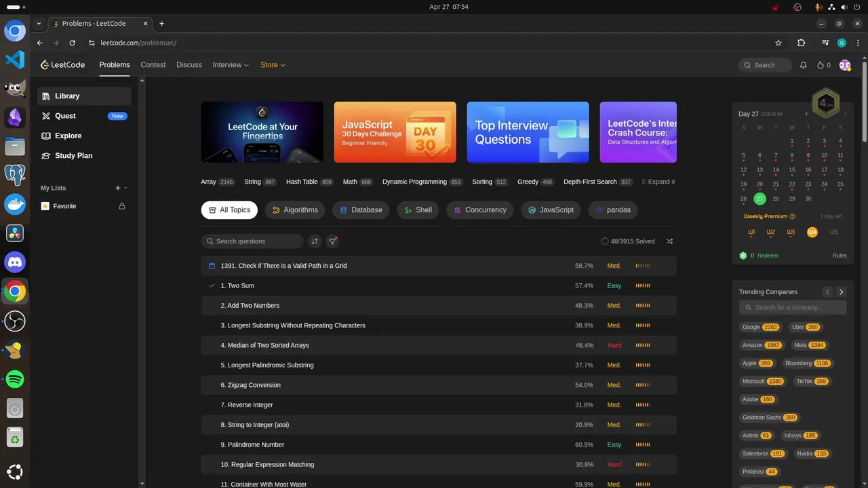This screenshot has width=868, height=488.
Task: Reload the page in Chrome
Action: tap(72, 43)
